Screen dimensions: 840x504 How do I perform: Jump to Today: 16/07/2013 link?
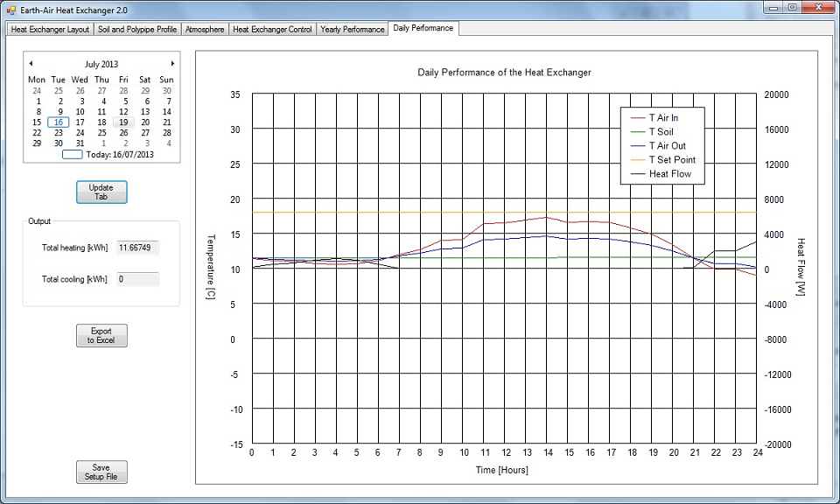[x=108, y=155]
